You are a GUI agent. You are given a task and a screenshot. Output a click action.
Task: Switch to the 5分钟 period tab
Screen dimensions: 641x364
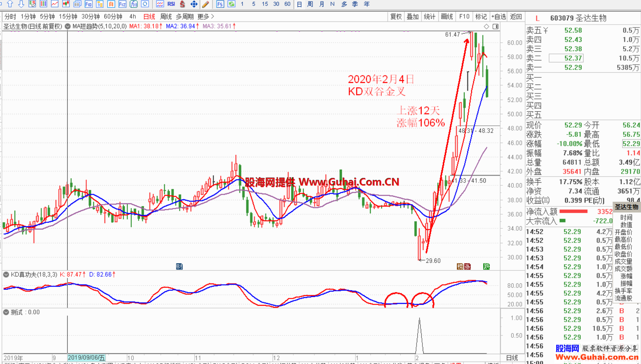coord(47,16)
